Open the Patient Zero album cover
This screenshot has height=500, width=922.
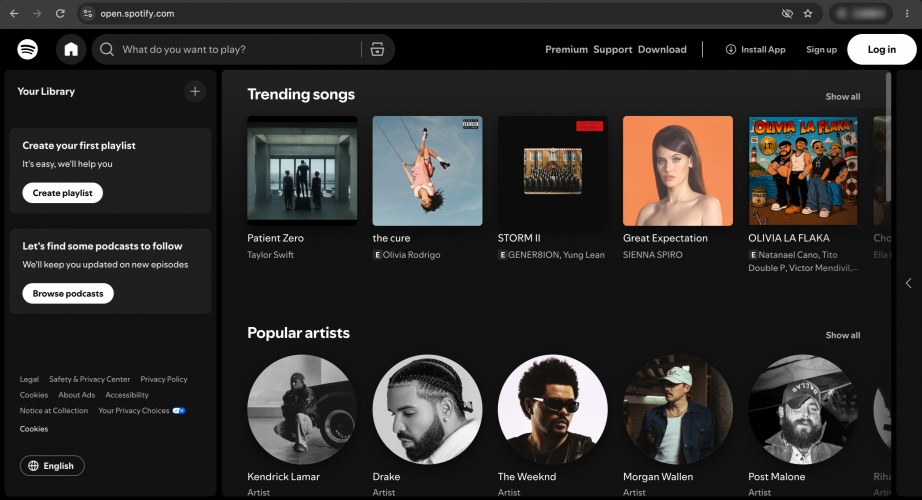pyautogui.click(x=302, y=171)
